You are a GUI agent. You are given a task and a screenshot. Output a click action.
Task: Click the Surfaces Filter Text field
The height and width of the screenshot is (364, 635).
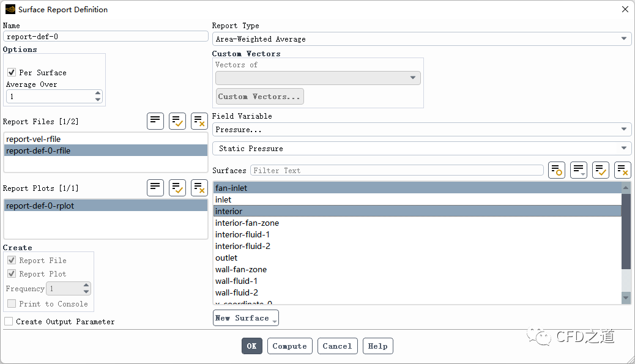click(396, 171)
